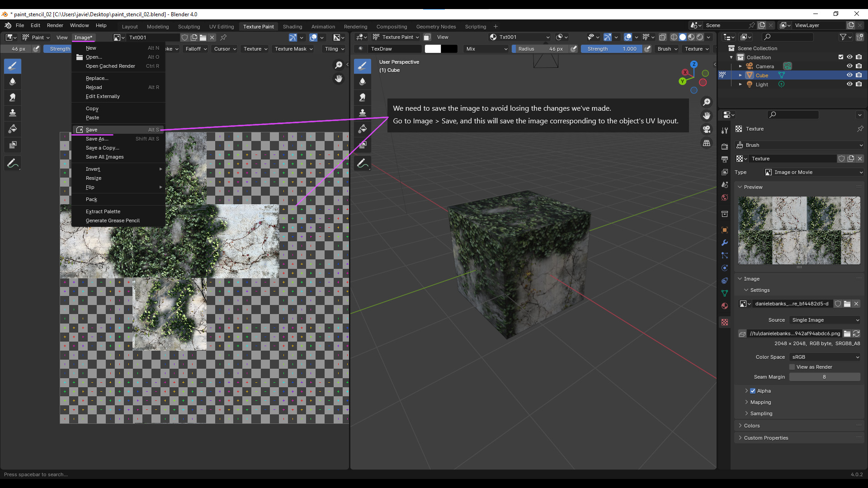Open the Texture Mask dropdown

(x=294, y=49)
